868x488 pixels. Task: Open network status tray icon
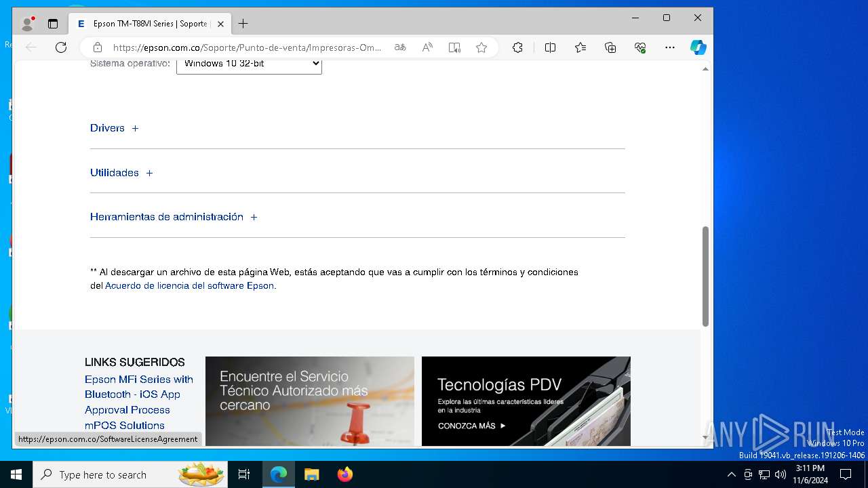coord(764,474)
